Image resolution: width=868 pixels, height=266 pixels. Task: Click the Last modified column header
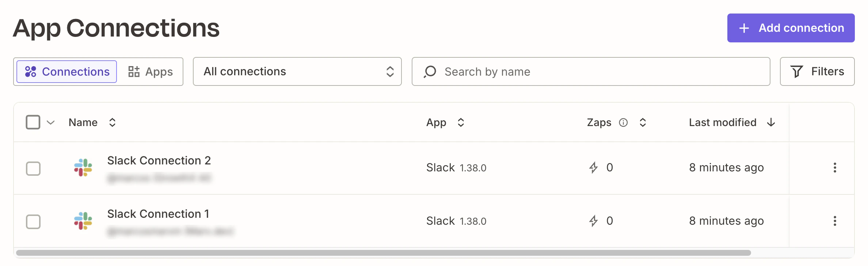coord(723,122)
